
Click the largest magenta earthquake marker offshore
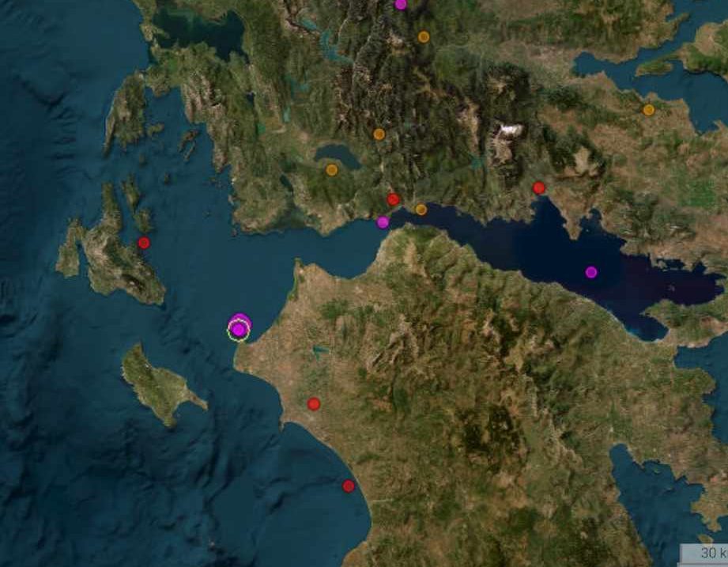coord(240,322)
